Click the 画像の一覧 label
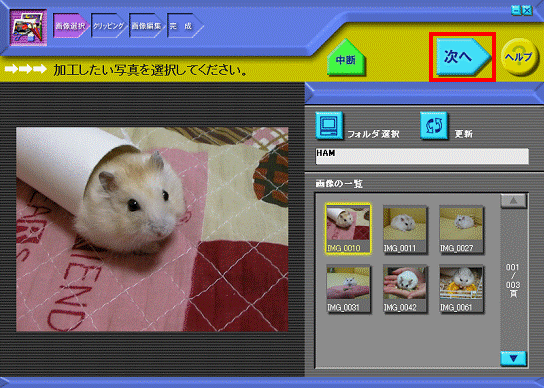This screenshot has width=544, height=388. coord(339,184)
